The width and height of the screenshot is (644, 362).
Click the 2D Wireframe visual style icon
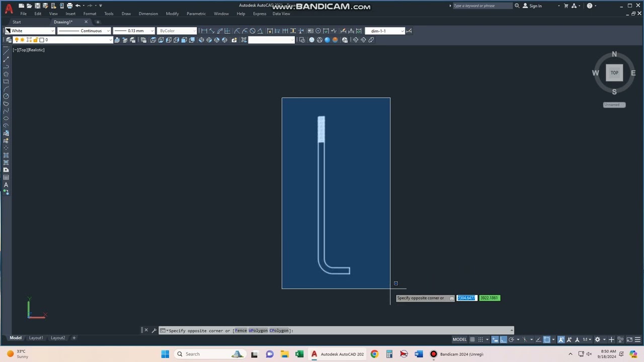(302, 40)
